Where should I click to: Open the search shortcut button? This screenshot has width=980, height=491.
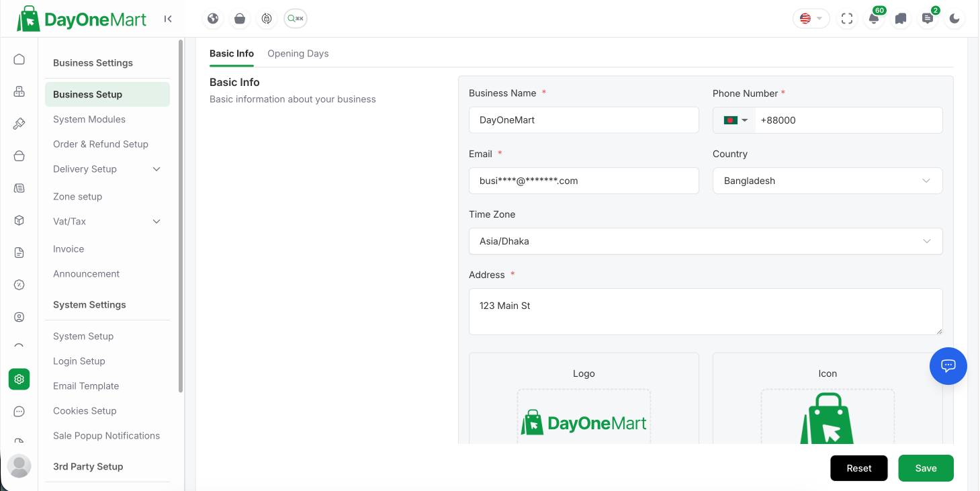click(x=296, y=19)
